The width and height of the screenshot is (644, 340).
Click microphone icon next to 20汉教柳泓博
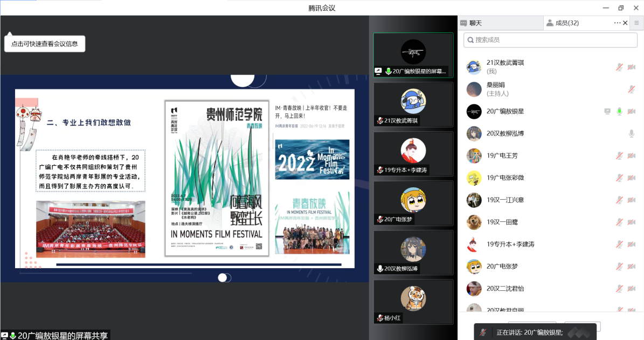(632, 133)
